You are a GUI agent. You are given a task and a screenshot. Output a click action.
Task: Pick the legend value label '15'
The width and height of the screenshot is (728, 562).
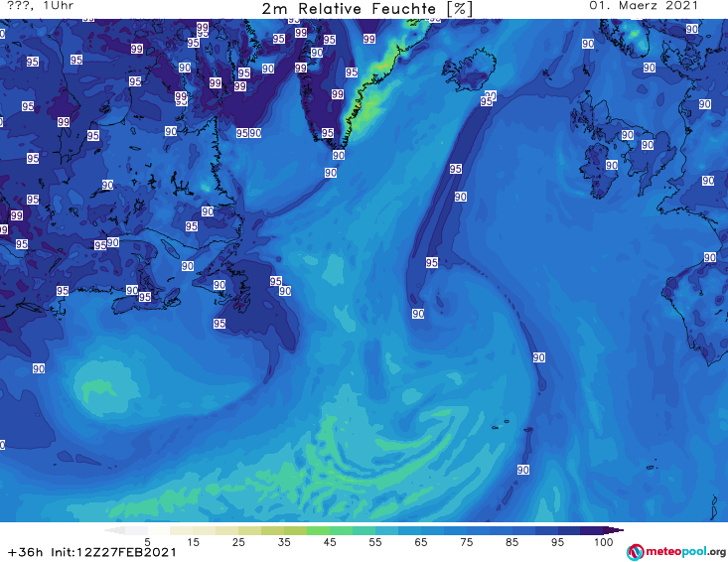(193, 542)
